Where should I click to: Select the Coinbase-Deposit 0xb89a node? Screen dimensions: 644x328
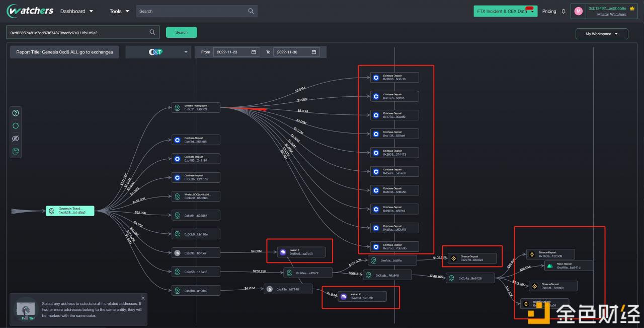coord(395,209)
